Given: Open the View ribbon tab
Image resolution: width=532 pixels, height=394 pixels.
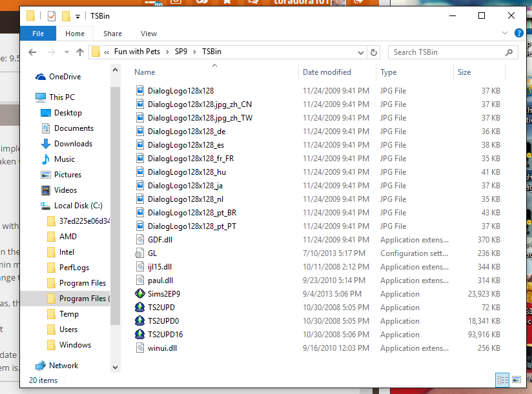Looking at the screenshot, I should (x=148, y=34).
